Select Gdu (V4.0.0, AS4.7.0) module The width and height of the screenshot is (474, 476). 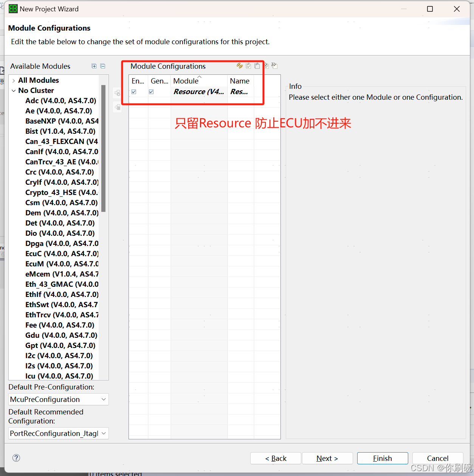click(61, 335)
